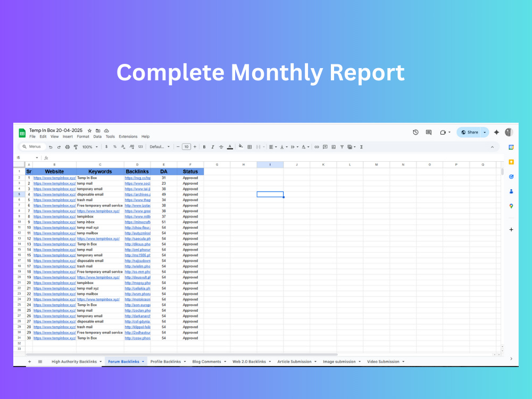Switch to Profile Backlinks sheet tab

point(165,362)
